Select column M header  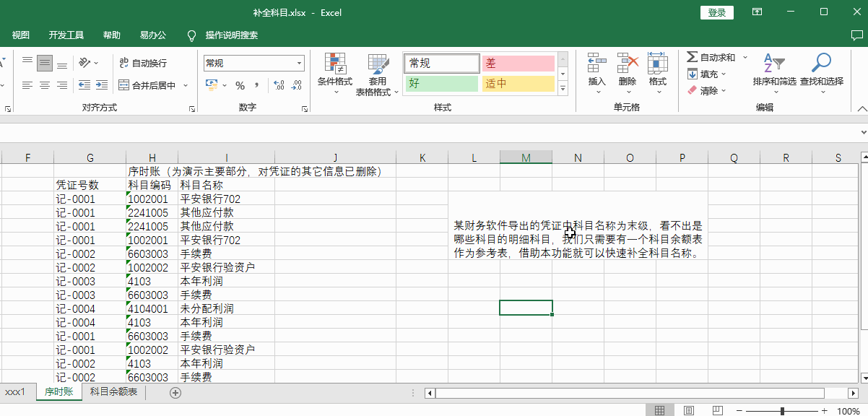coord(526,157)
